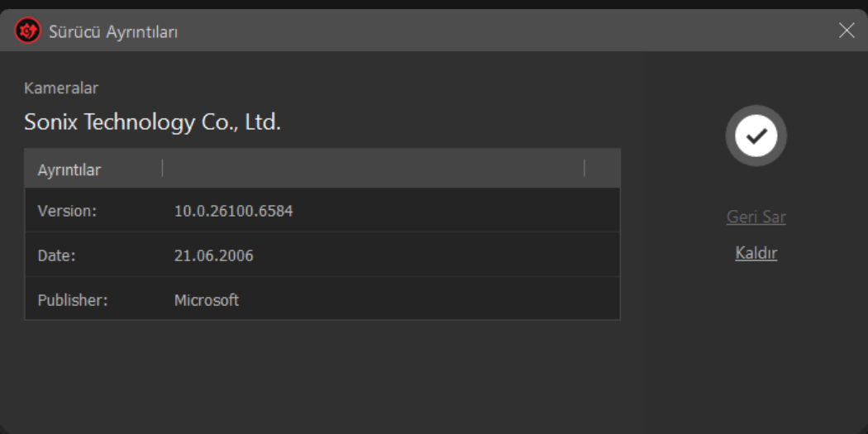
Task: Click the empty middle column header
Action: tap(372, 169)
